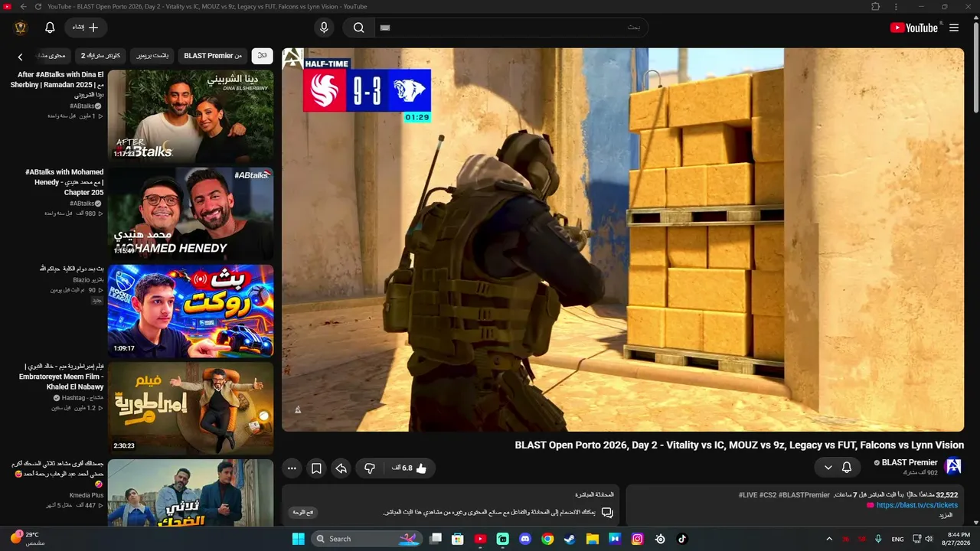The image size is (980, 551).
Task: Click the magnifier search button
Action: tap(358, 28)
